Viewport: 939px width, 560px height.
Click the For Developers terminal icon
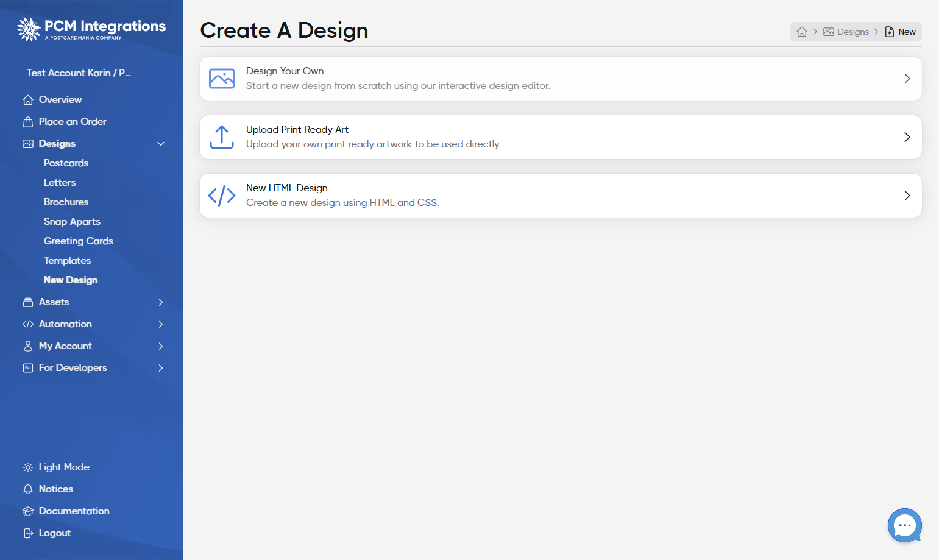pyautogui.click(x=28, y=368)
